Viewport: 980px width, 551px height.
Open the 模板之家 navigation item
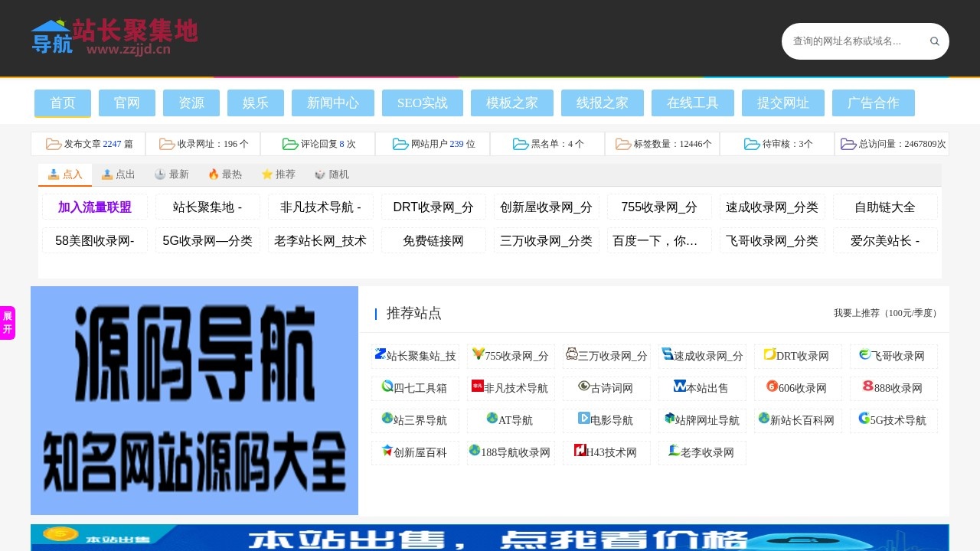point(512,103)
